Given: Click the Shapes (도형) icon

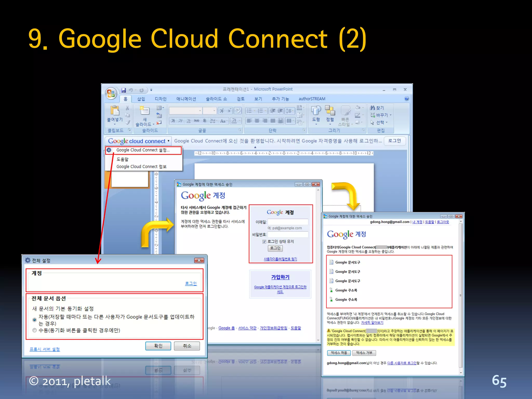Looking at the screenshot, I should tap(316, 110).
